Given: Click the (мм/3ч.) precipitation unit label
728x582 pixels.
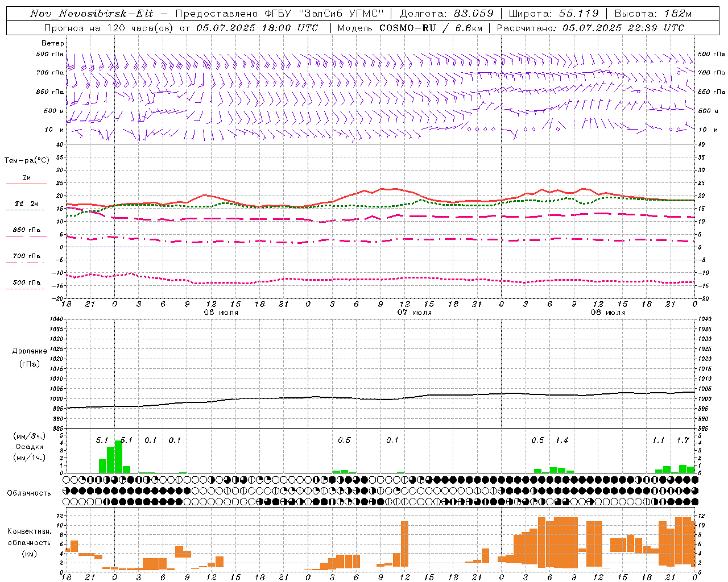Looking at the screenshot, I should 30,436.
